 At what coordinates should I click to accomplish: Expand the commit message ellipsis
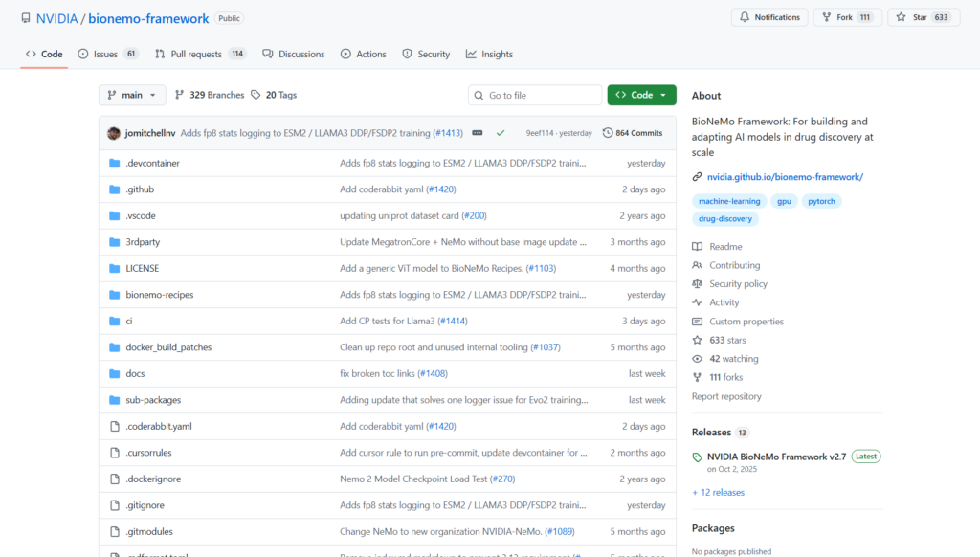pos(477,133)
